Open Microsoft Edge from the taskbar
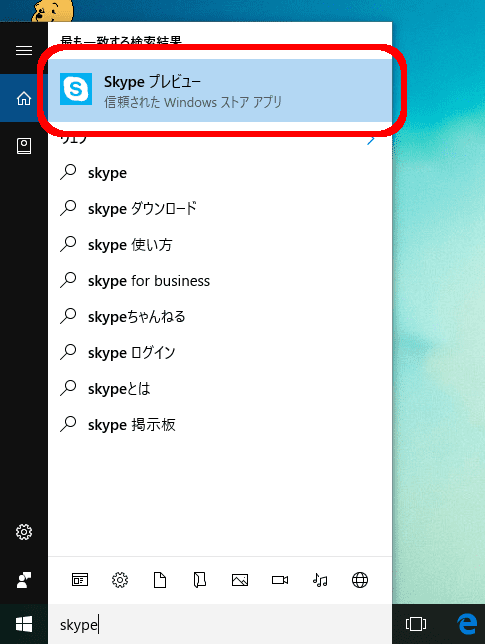 pos(467,624)
